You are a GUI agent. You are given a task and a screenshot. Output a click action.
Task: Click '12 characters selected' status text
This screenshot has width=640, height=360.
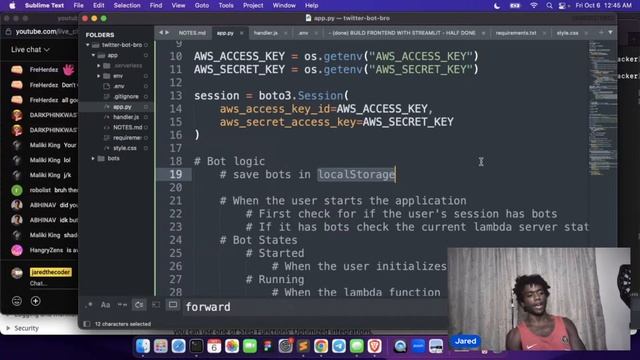pos(123,324)
